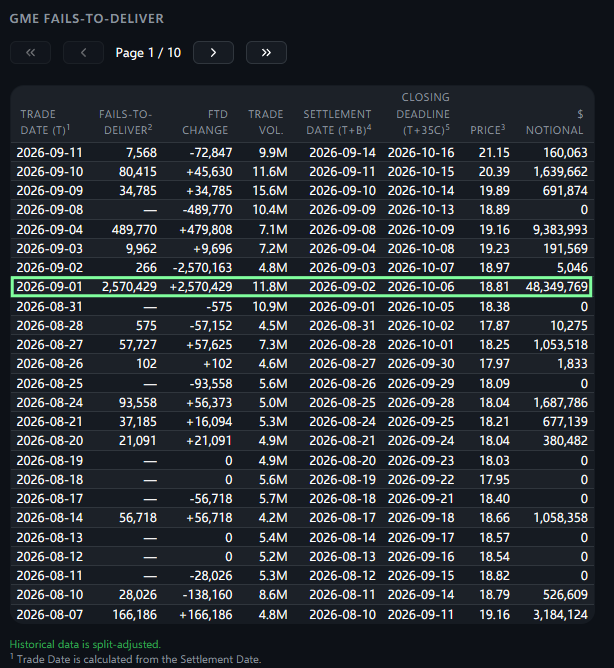
Task: Click closing deadline 2026-09-29
Action: [421, 383]
